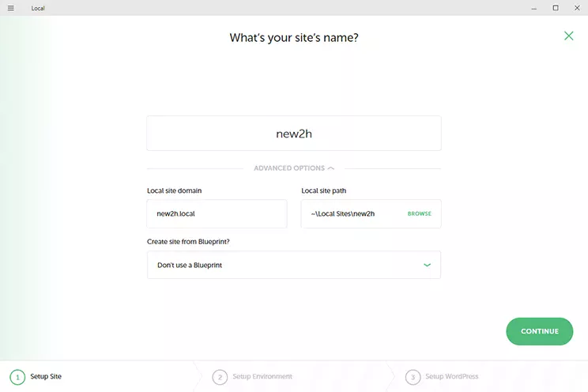Close the site setup with green X

[568, 36]
